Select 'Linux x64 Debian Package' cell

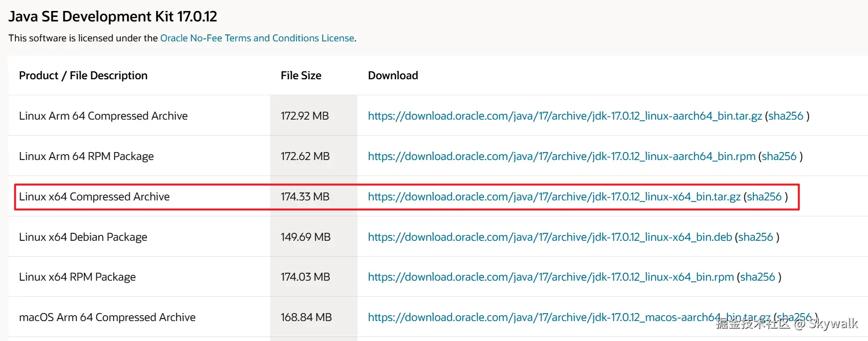83,237
